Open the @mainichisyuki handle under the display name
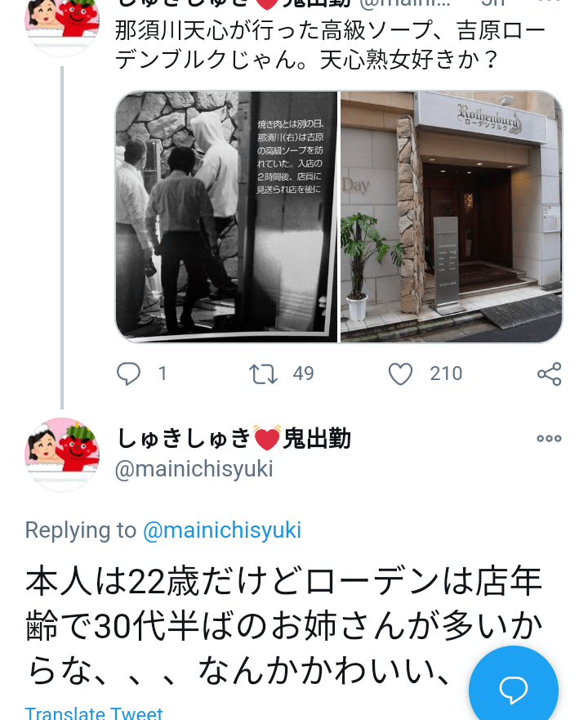This screenshot has height=720, width=588. point(194,469)
